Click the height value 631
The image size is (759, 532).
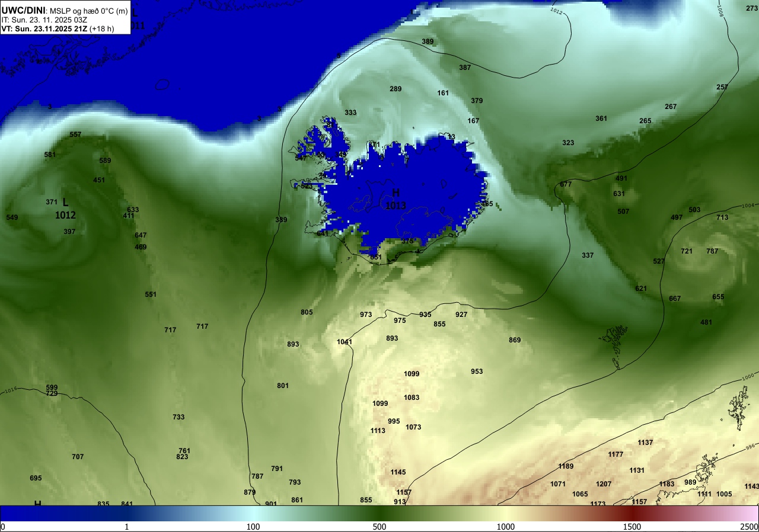[x=619, y=194]
